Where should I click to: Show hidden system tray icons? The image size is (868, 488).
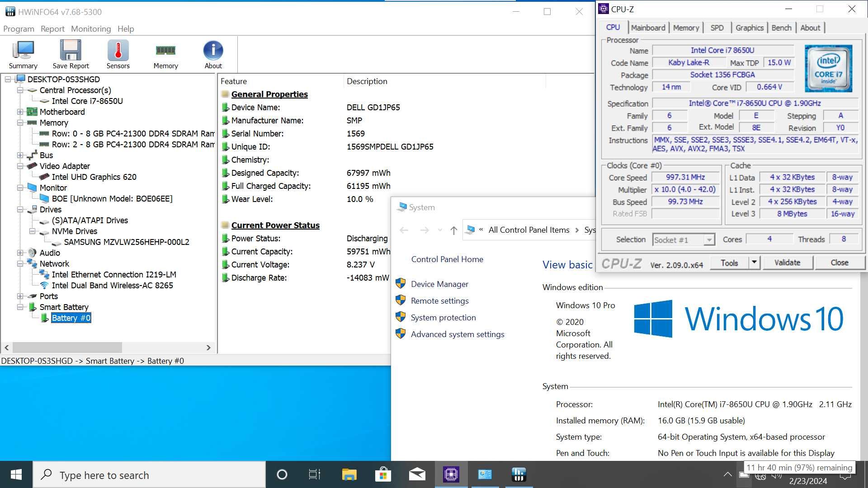point(727,474)
